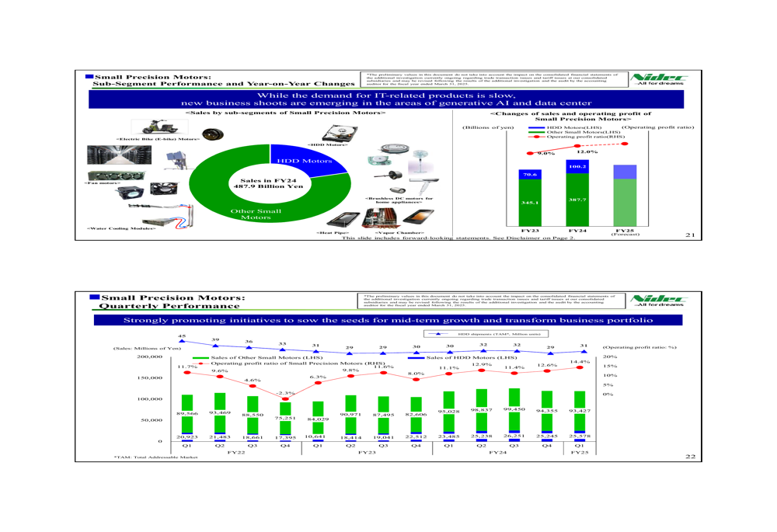Click the Nidec logo on slide 21
The width and height of the screenshot is (777, 532).
click(x=659, y=79)
